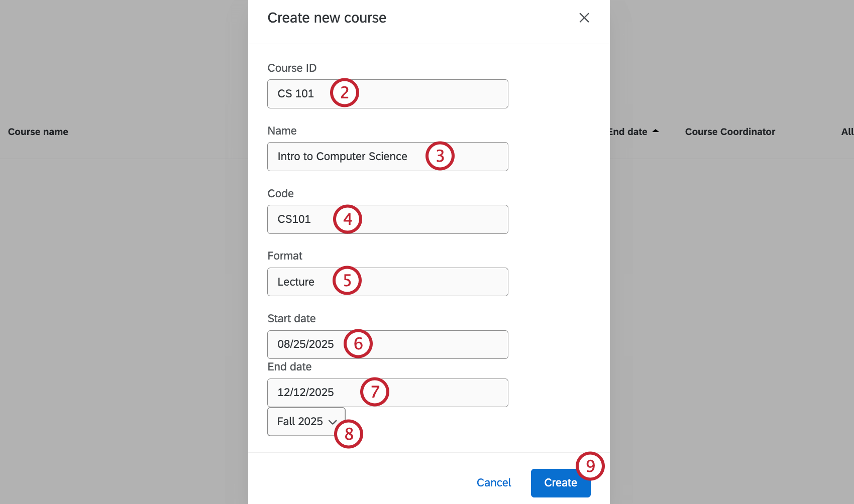Click annotation marker 3 beside the Name field

pyautogui.click(x=439, y=156)
